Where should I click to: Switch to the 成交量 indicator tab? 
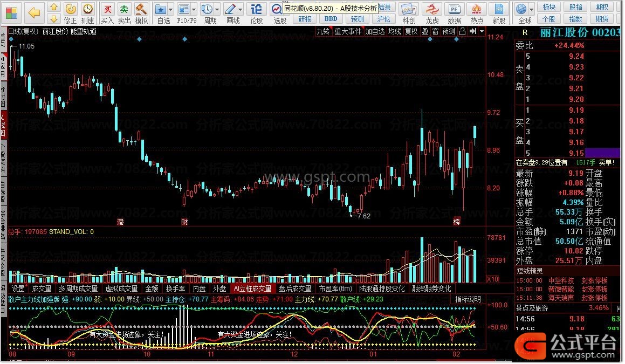42,289
